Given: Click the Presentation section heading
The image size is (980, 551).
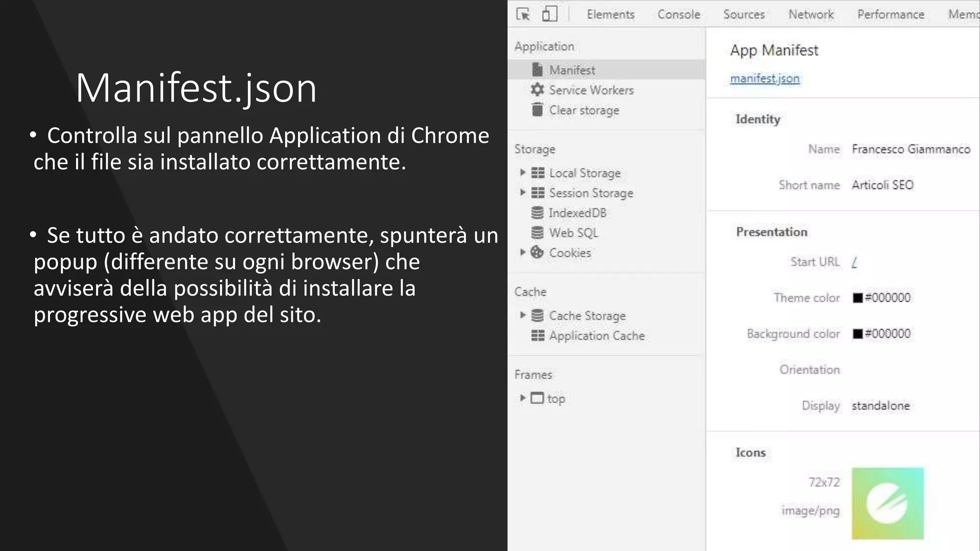Looking at the screenshot, I should [771, 232].
